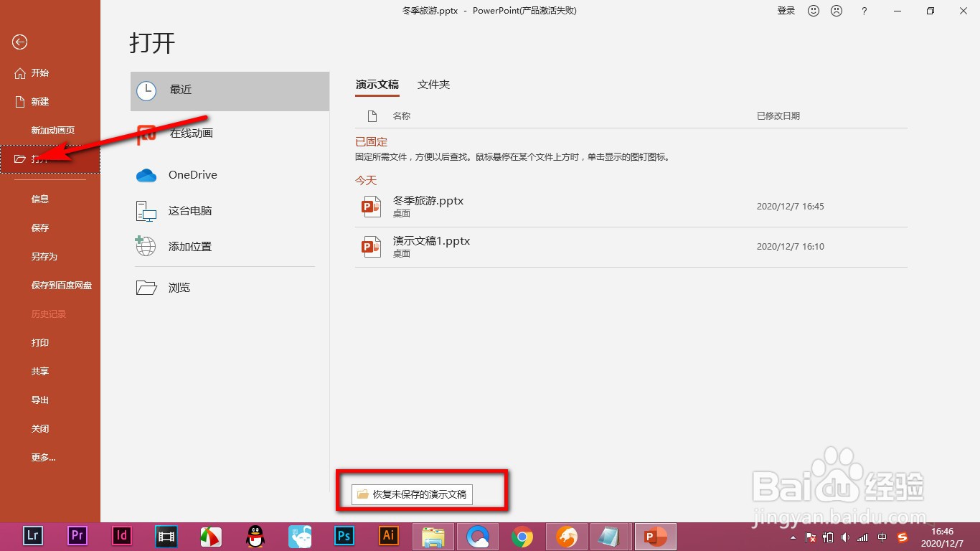Launch Illustrator from the taskbar
Screen dimensions: 980x551
click(x=389, y=537)
